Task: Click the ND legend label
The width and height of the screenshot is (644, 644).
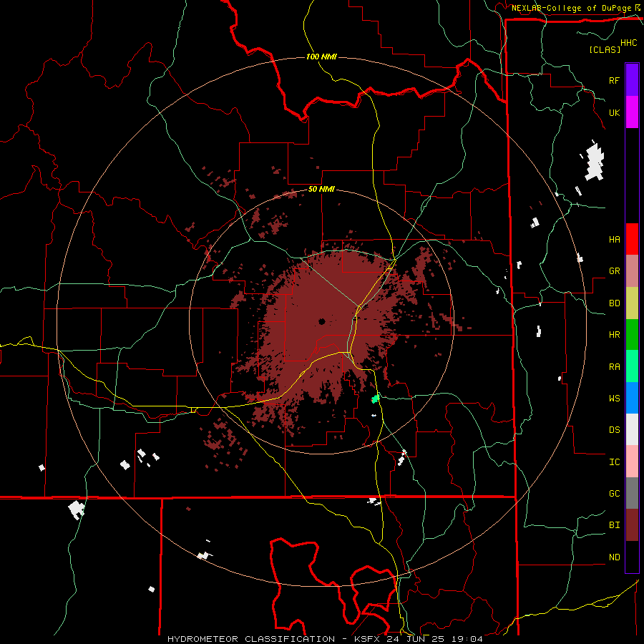Action: [x=614, y=557]
